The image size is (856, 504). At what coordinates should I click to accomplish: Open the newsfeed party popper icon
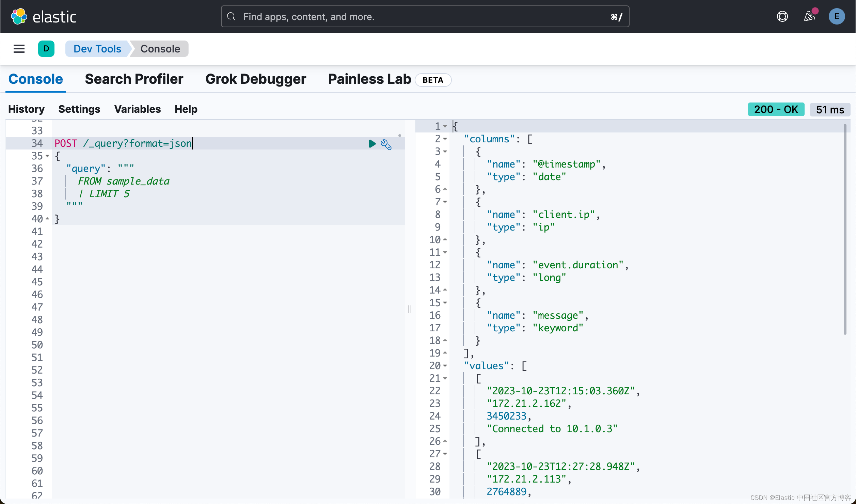[x=809, y=16]
